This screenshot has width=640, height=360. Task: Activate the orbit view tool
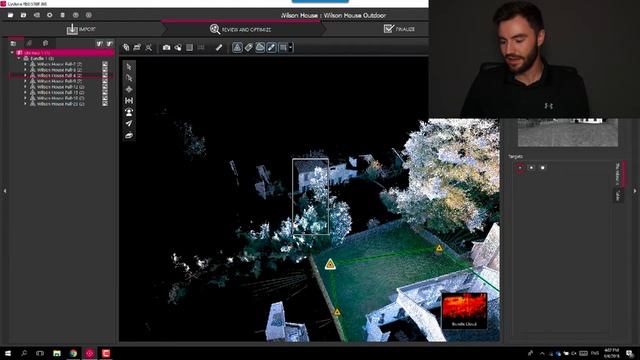[x=129, y=135]
